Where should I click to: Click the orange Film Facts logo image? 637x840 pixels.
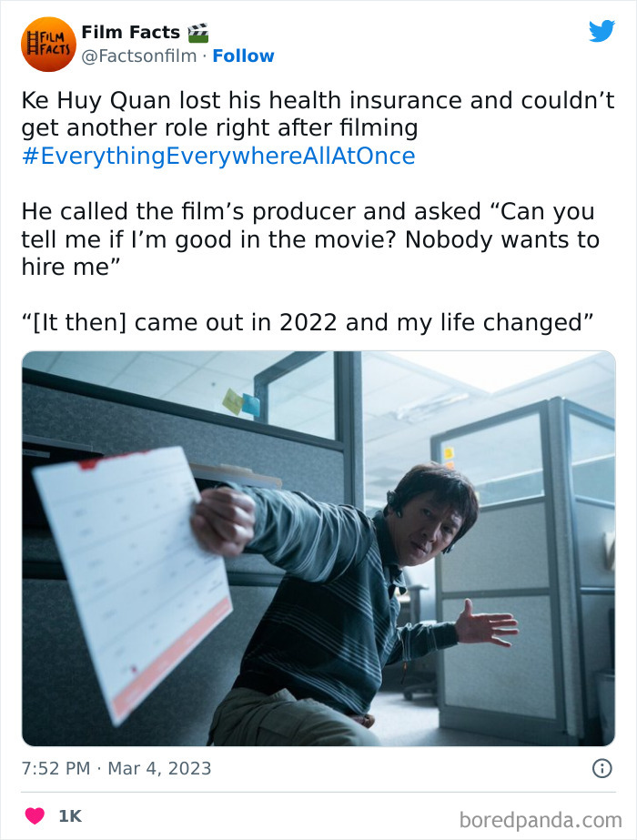(46, 44)
